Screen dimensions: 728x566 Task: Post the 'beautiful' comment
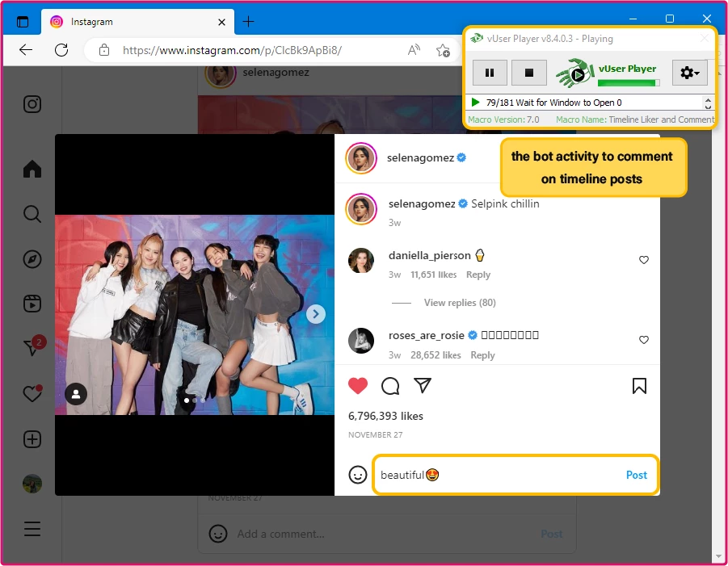pyautogui.click(x=636, y=475)
